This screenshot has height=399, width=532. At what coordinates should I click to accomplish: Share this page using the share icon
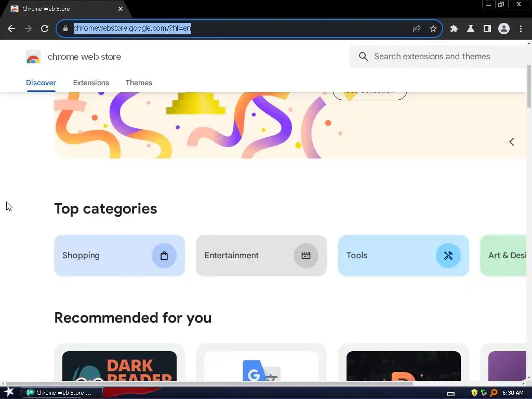point(417,29)
